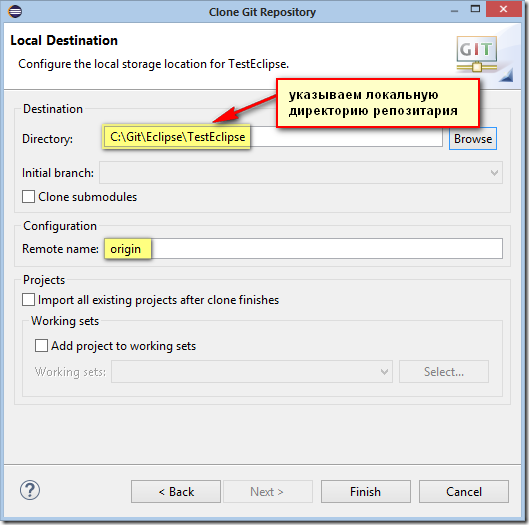Open the help question mark icon
This screenshot has width=529, height=525.
(x=30, y=490)
